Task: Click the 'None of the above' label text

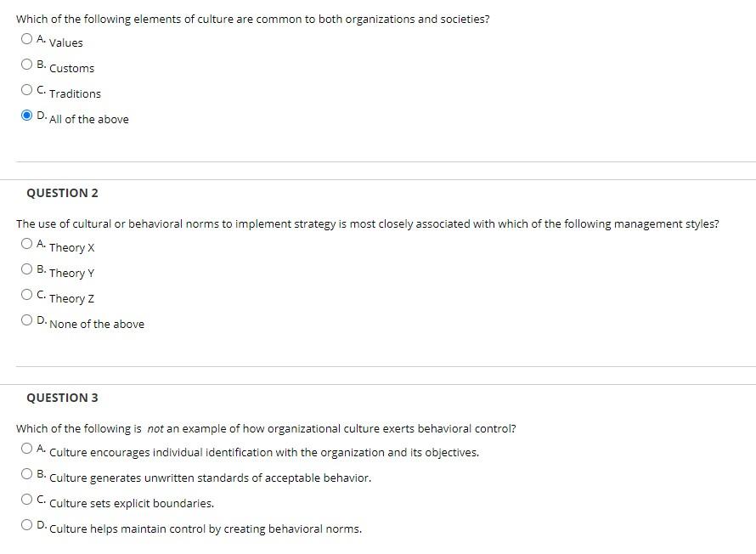Action: click(97, 324)
